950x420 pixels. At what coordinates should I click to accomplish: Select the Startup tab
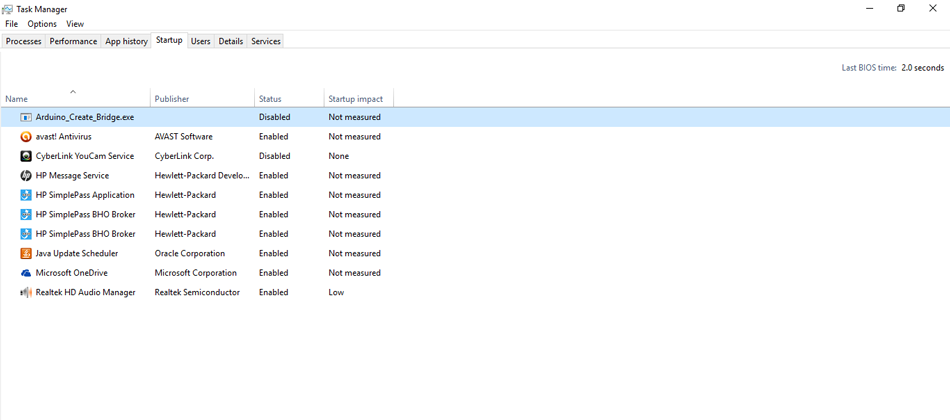pos(169,40)
